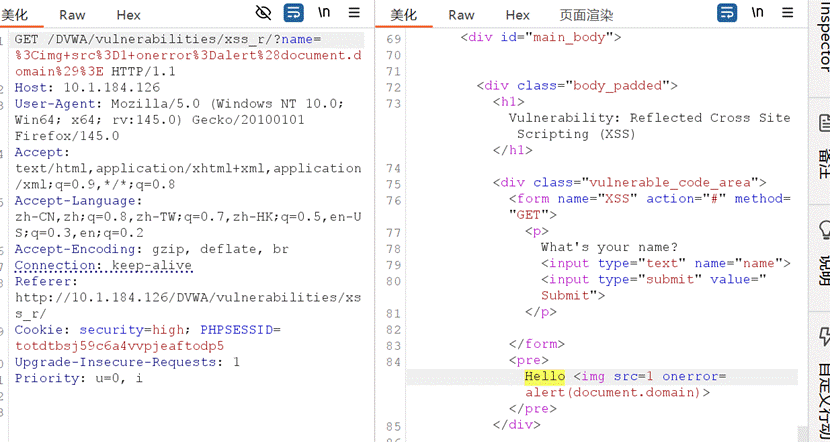Click the closing </pre> tag in response

(533, 409)
